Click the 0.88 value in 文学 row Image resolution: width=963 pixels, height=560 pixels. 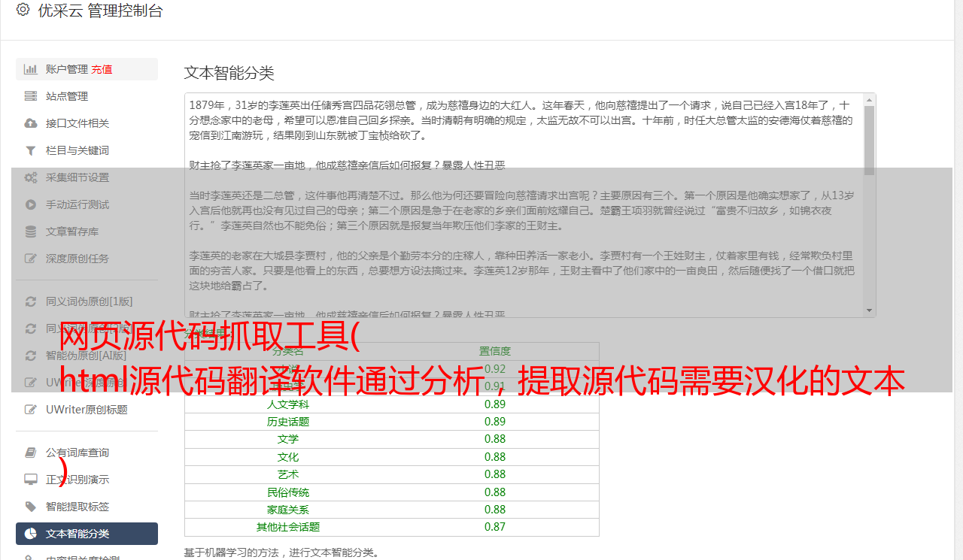click(x=495, y=439)
